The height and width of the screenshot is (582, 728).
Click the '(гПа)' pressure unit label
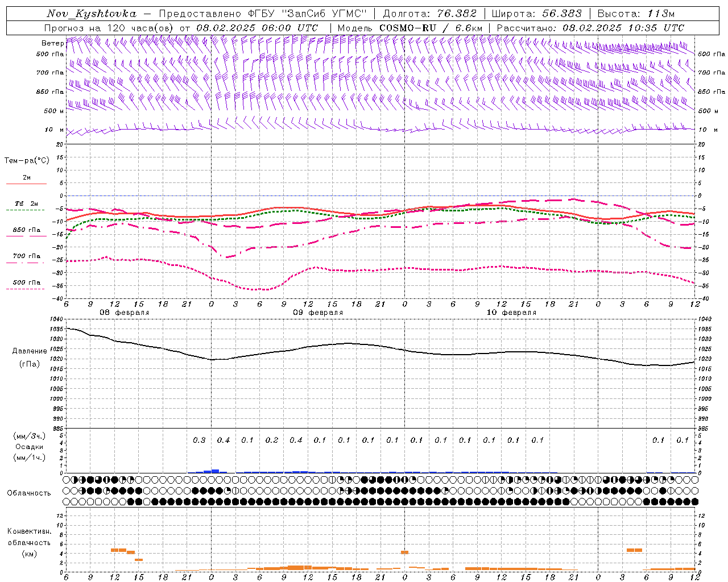[x=30, y=364]
